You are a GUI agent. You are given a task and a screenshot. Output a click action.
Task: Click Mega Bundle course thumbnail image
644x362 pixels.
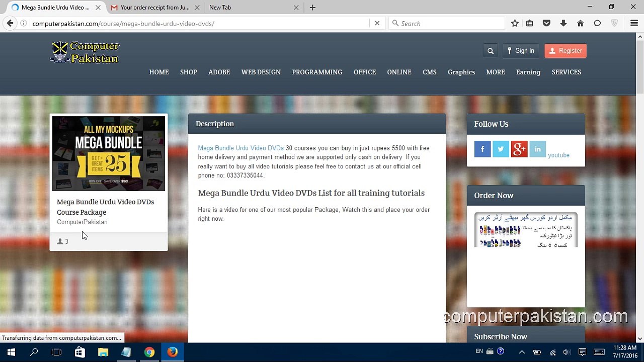[x=109, y=154]
